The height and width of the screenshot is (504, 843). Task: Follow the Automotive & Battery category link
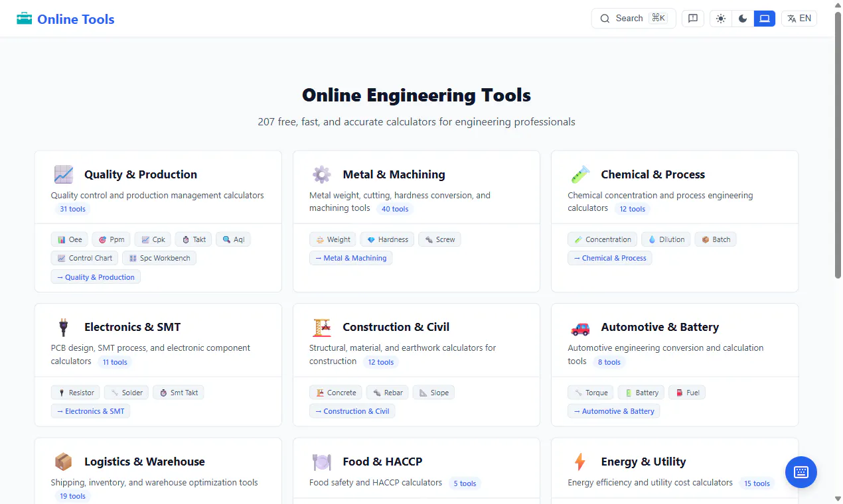point(614,411)
